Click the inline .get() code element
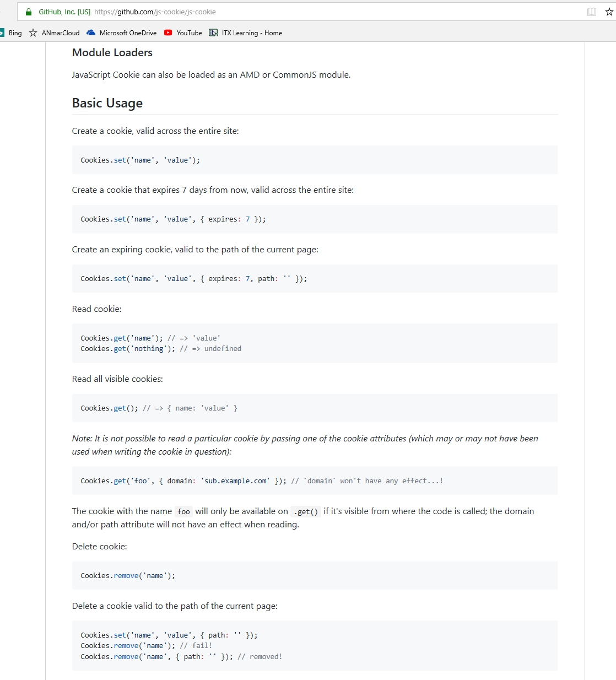This screenshot has width=616, height=680. coord(306,511)
